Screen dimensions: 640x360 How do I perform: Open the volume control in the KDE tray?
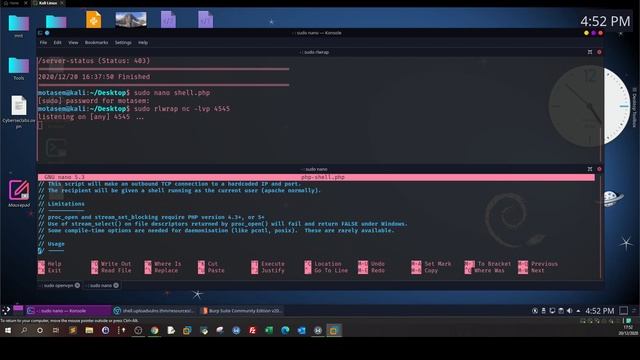tap(569, 311)
